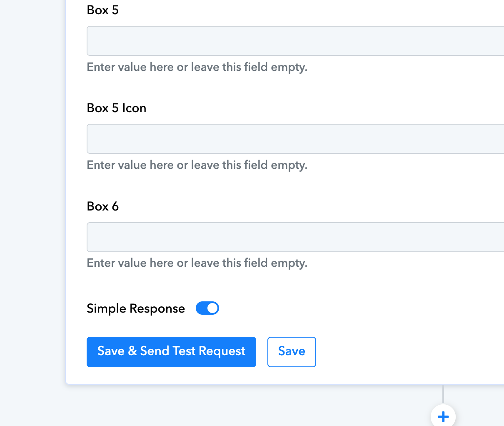Click the helper text under Box 6

(197, 263)
